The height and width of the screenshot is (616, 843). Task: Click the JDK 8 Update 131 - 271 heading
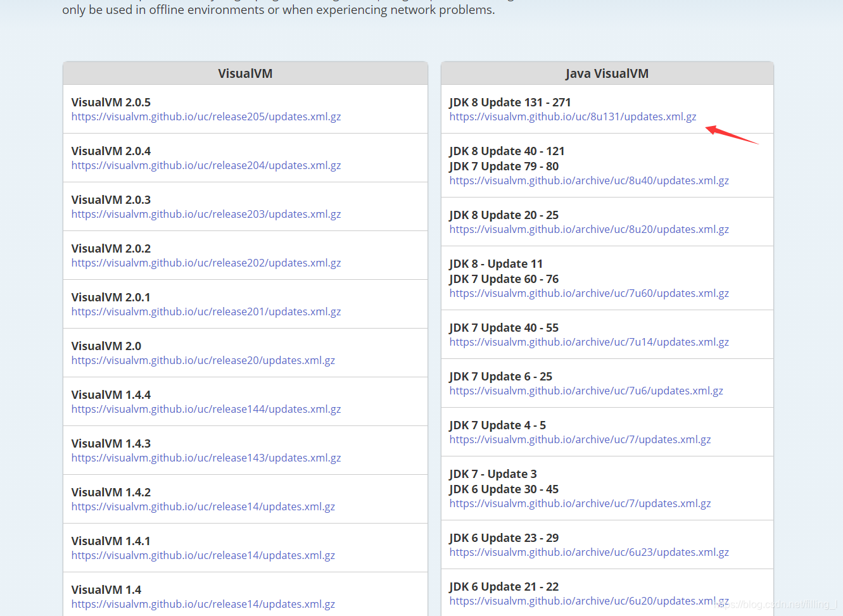click(x=510, y=102)
